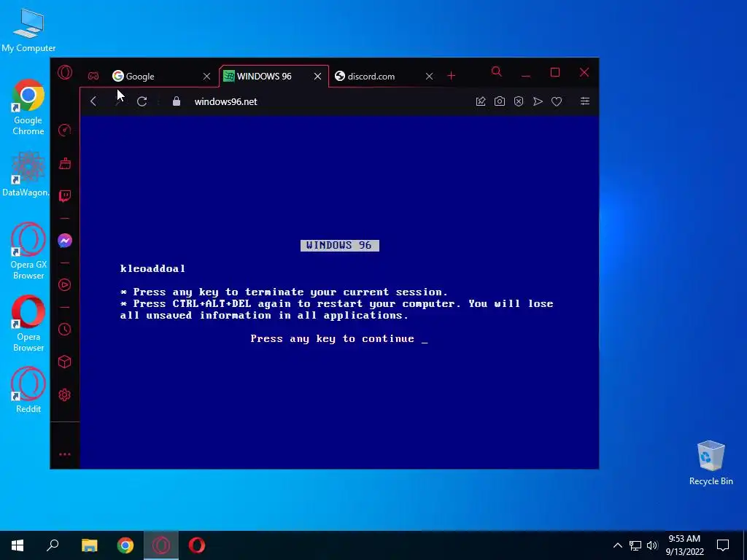
Task: Open the Opera GX main menu logo
Action: point(65,72)
